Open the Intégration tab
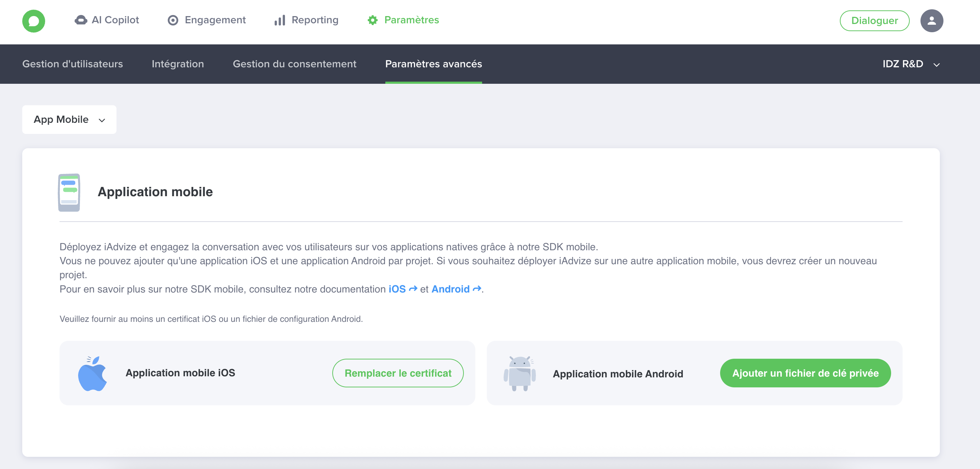This screenshot has width=980, height=469. click(x=178, y=64)
